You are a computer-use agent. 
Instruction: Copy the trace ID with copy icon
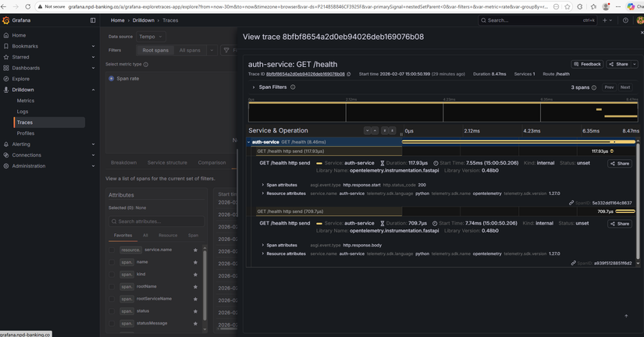349,74
